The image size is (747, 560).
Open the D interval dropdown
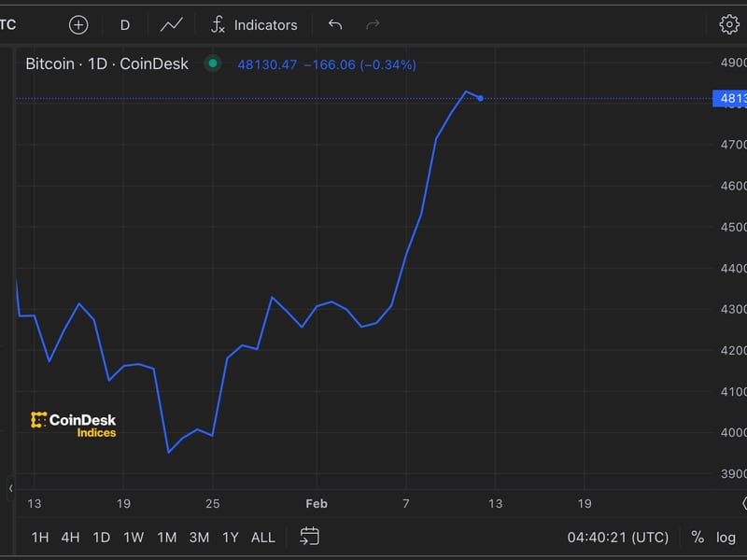pyautogui.click(x=124, y=24)
